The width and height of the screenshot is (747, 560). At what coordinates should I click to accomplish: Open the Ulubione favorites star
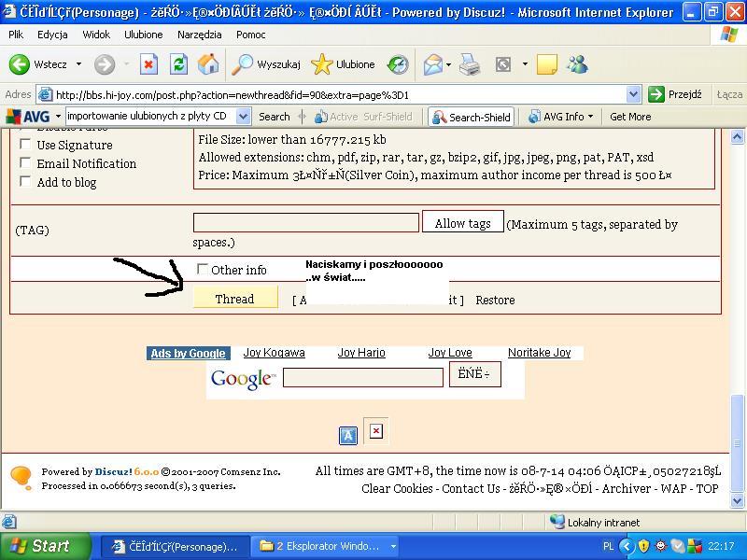pyautogui.click(x=322, y=64)
